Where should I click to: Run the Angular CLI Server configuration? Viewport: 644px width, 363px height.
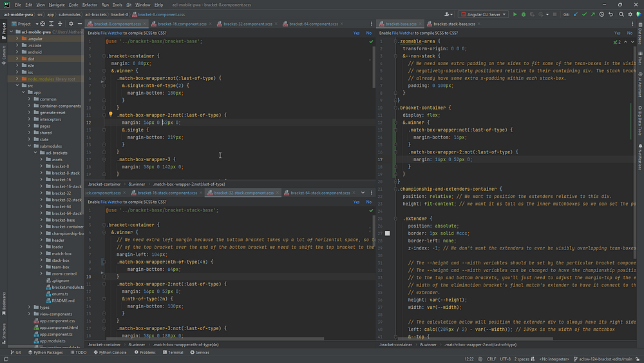coord(515,14)
